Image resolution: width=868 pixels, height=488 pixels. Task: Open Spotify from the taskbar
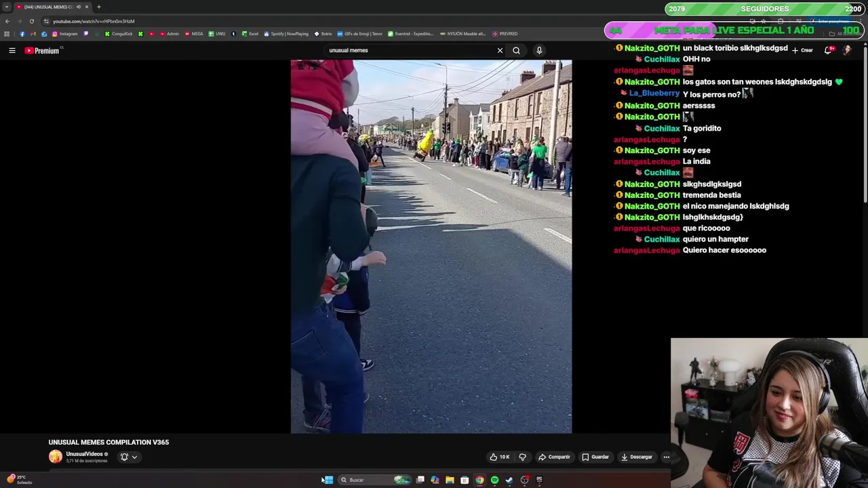point(494,480)
